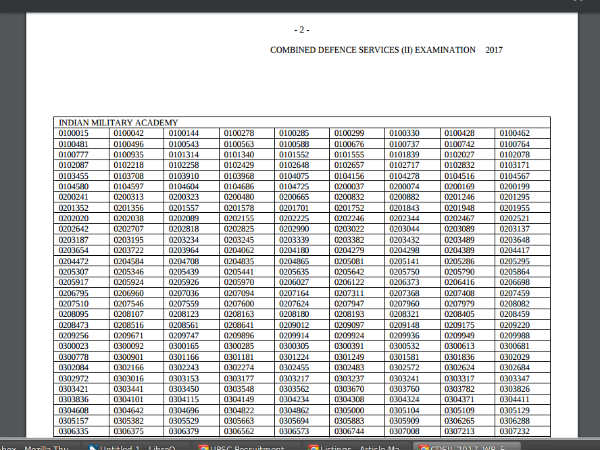
Task: Select roll number 0203964
Action: point(184,250)
